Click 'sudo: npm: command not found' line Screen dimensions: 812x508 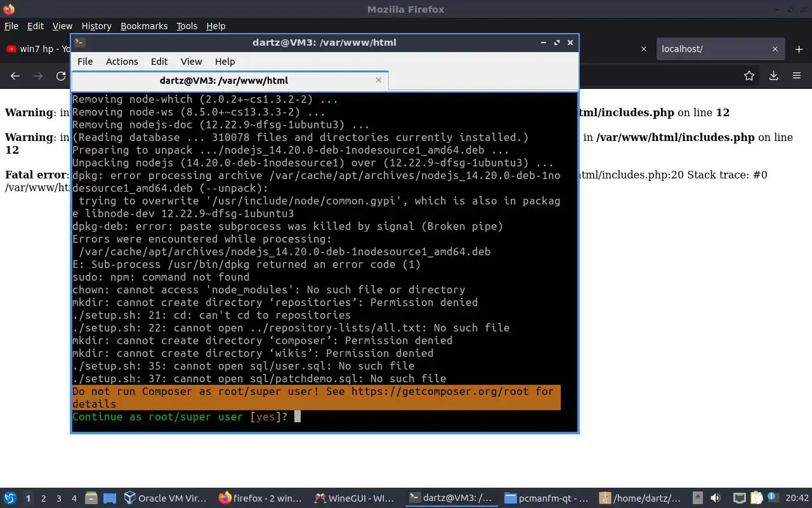click(161, 277)
